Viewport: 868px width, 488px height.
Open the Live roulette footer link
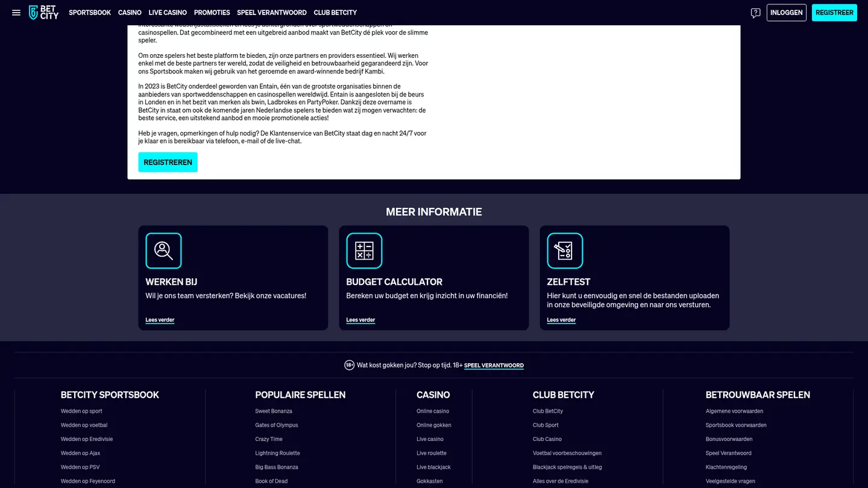[432, 453]
